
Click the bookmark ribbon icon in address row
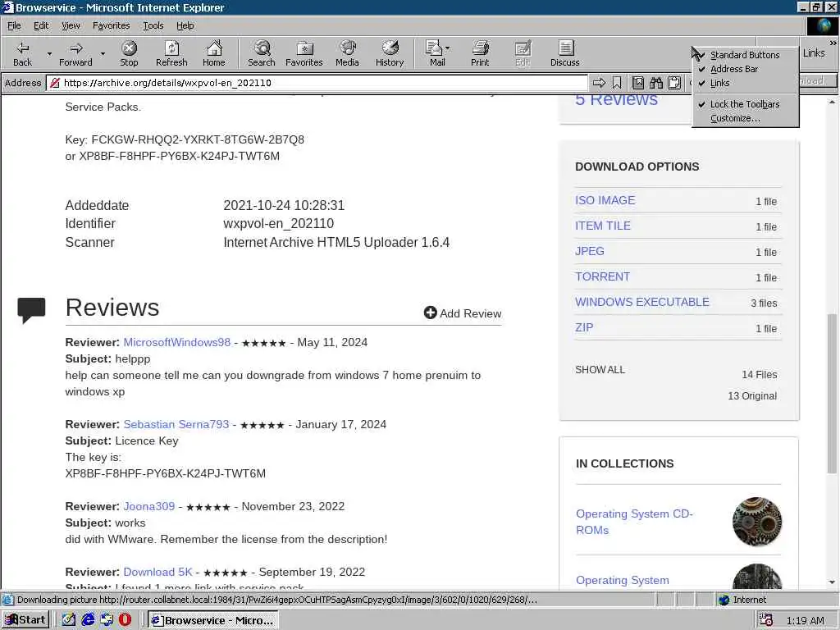617,83
